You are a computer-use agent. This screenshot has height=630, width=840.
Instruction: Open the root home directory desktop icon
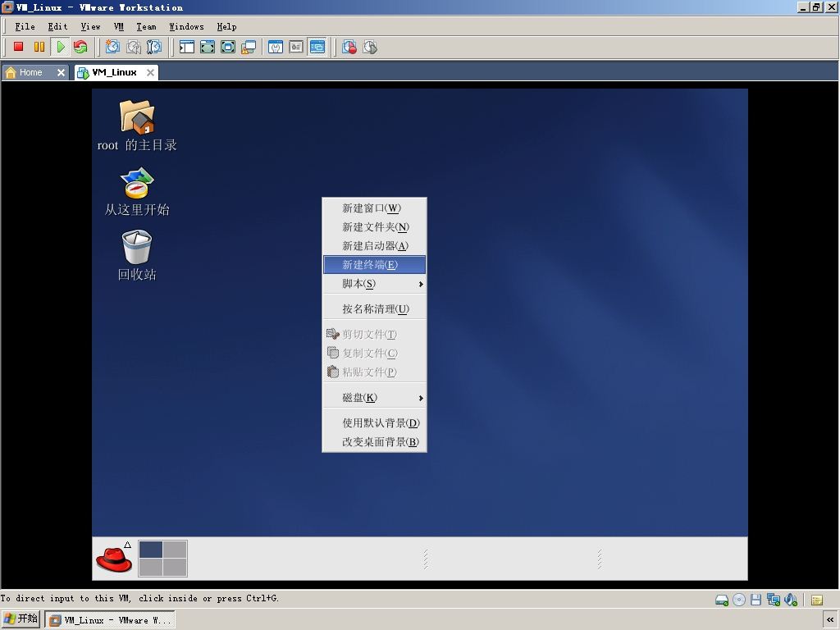point(137,126)
